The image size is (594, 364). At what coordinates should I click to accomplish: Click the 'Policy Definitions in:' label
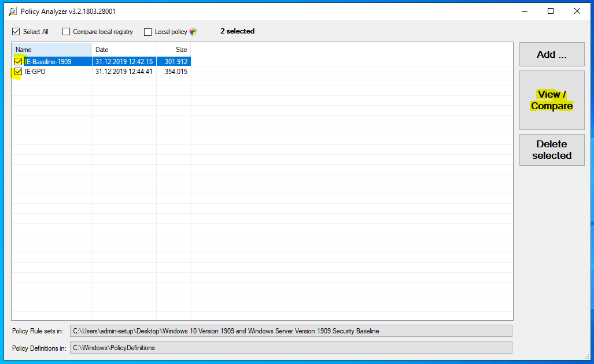click(39, 348)
